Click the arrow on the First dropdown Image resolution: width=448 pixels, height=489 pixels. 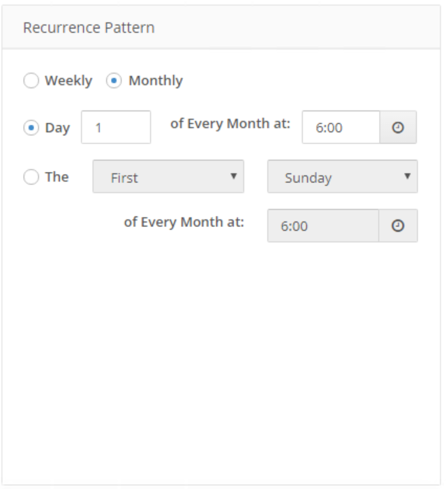click(x=234, y=176)
